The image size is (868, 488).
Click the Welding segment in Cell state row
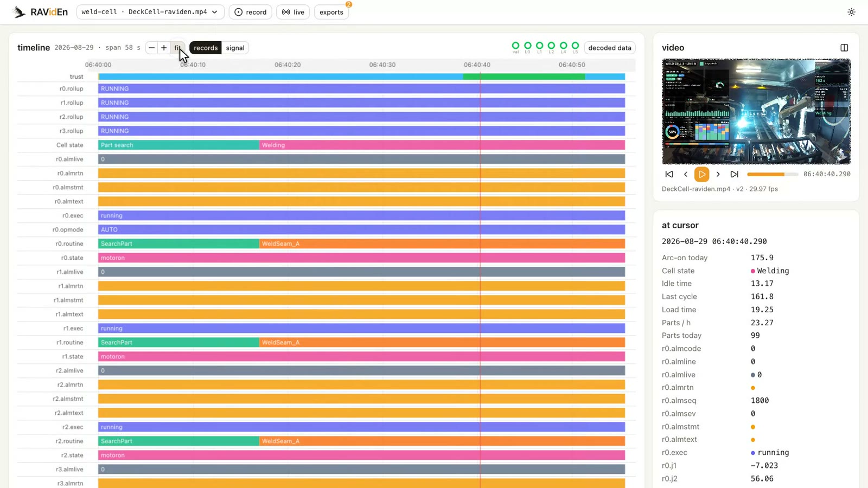pyautogui.click(x=442, y=145)
